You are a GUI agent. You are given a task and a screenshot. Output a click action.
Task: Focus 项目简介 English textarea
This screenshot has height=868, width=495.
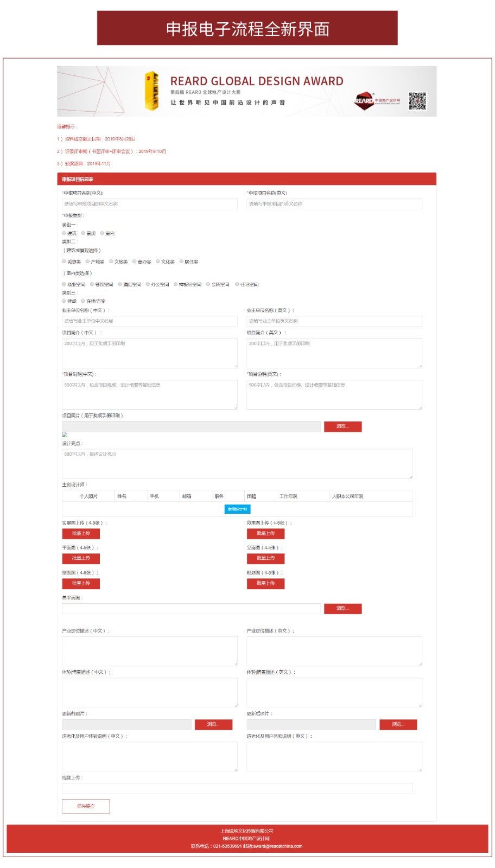click(334, 353)
